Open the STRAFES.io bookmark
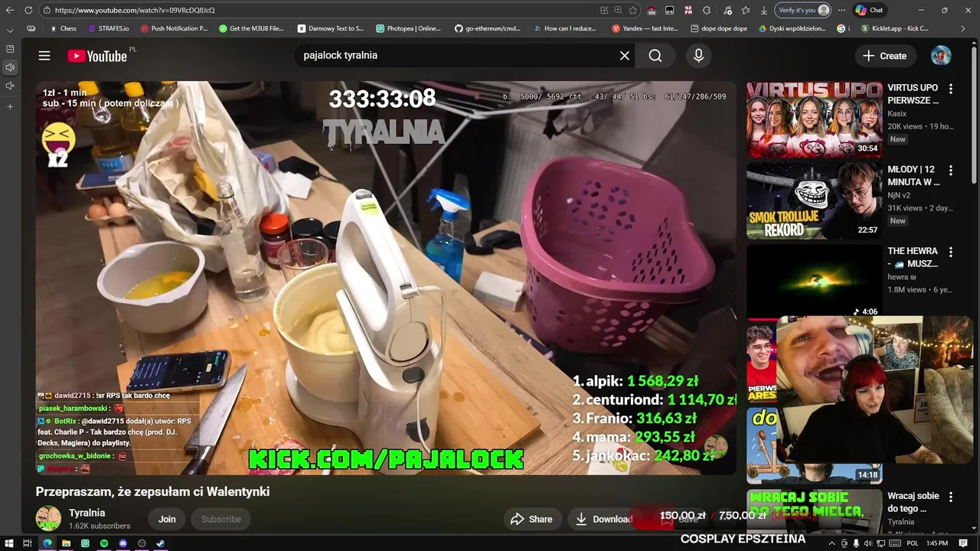Screen dimensions: 980x551 pyautogui.click(x=108, y=28)
